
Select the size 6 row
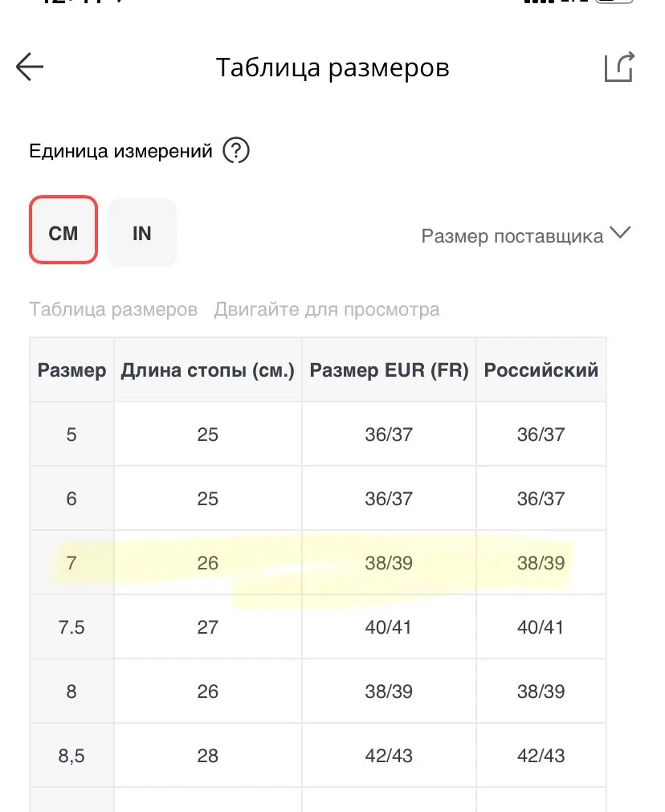click(71, 499)
